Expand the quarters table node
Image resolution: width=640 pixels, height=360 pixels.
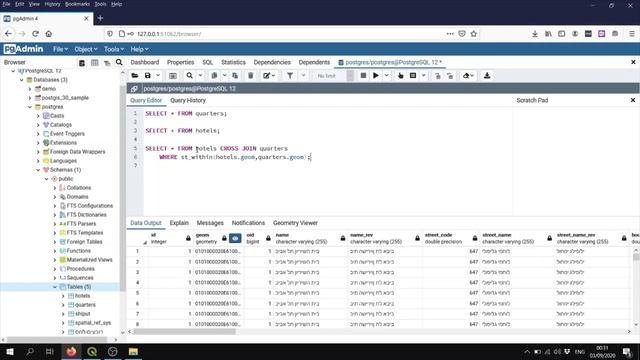63,304
